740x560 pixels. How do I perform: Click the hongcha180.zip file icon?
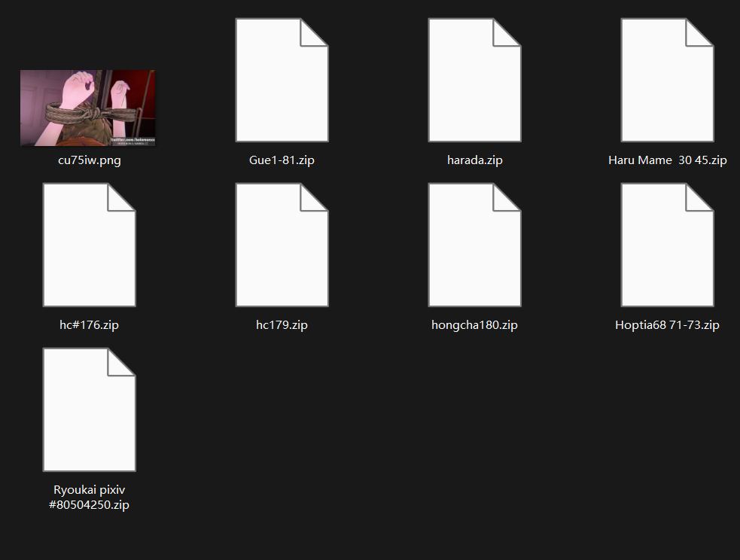coord(474,245)
